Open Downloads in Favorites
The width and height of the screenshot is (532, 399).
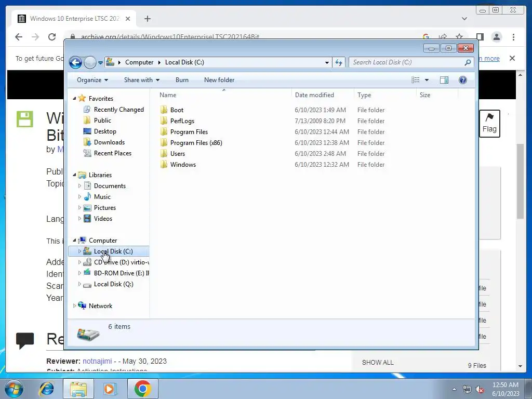pyautogui.click(x=109, y=142)
